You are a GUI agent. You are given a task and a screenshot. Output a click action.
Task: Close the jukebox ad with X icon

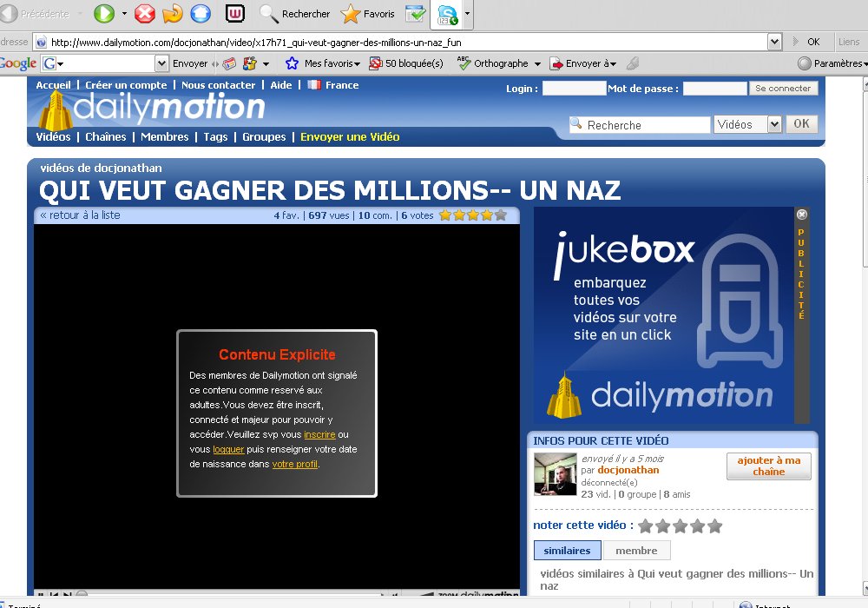[x=802, y=215]
